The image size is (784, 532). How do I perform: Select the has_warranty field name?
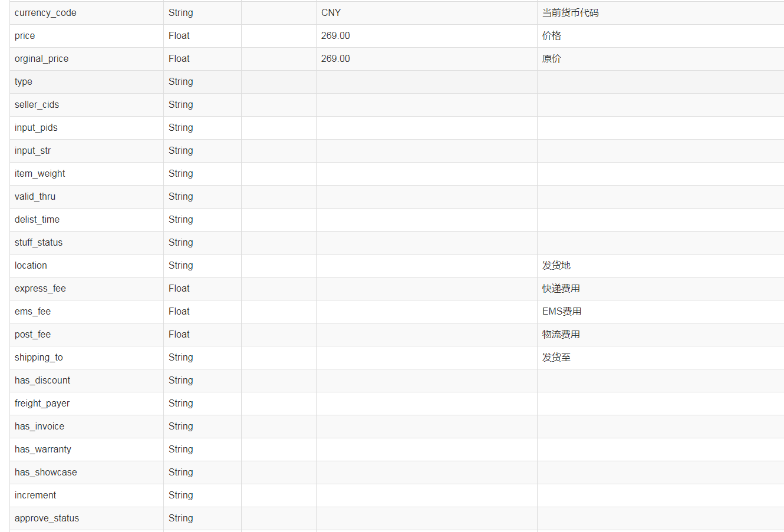(x=43, y=450)
